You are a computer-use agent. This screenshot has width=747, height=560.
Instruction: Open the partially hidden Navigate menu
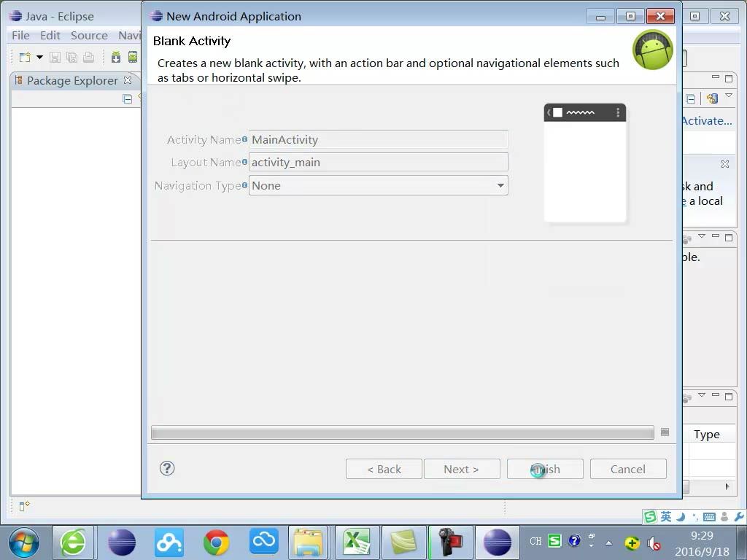pyautogui.click(x=129, y=36)
